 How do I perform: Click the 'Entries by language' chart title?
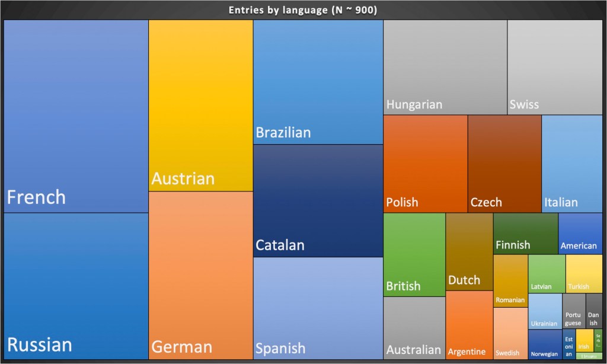(303, 10)
